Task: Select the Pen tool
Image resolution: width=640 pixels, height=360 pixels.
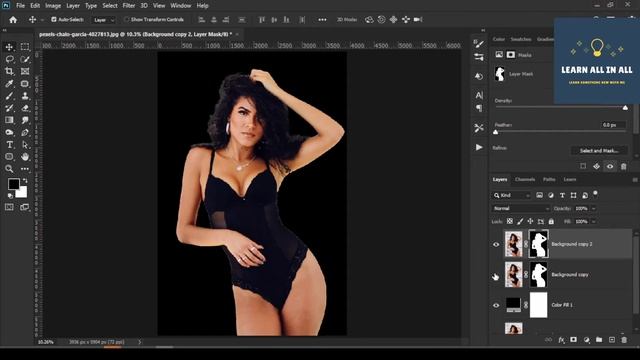Action: tap(25, 132)
